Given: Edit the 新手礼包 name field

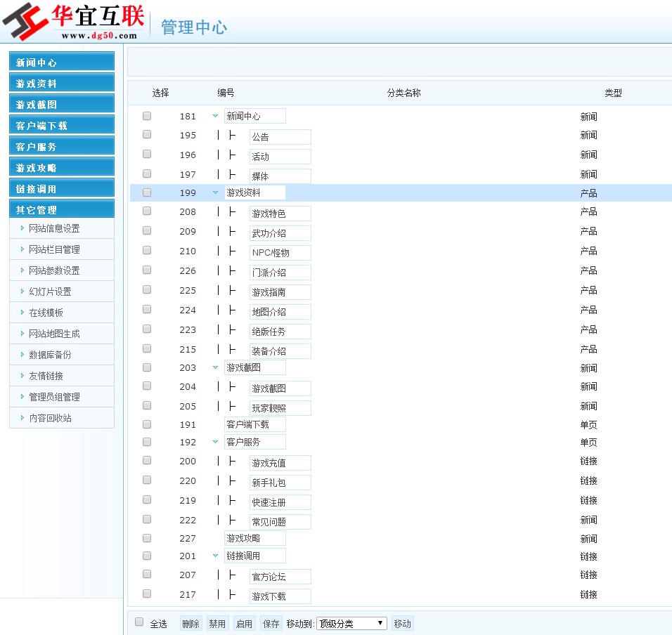Looking at the screenshot, I should point(280,482).
